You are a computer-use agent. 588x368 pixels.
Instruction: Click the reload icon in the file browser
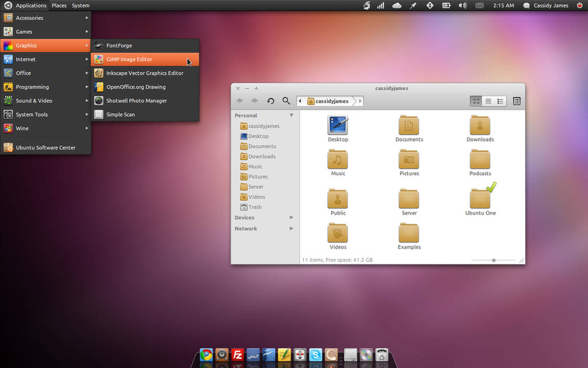[270, 100]
